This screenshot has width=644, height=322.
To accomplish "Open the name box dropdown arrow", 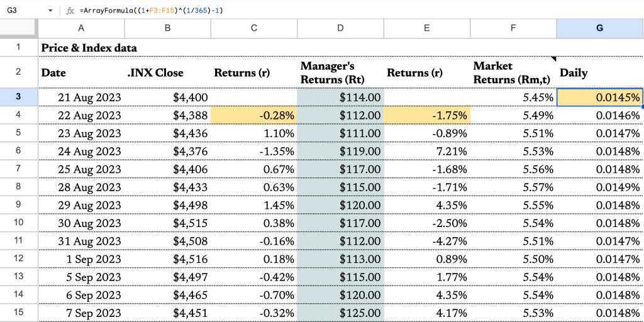I will [x=50, y=11].
